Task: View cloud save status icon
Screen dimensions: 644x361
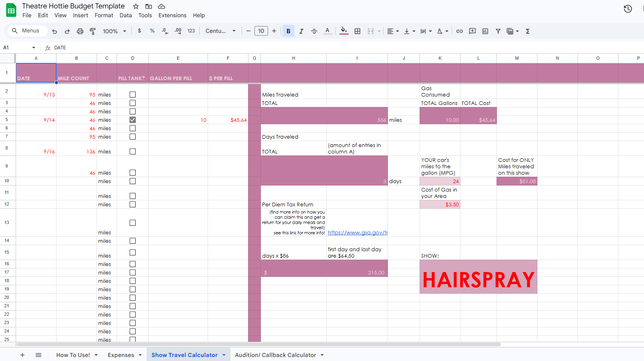Action: (x=162, y=6)
